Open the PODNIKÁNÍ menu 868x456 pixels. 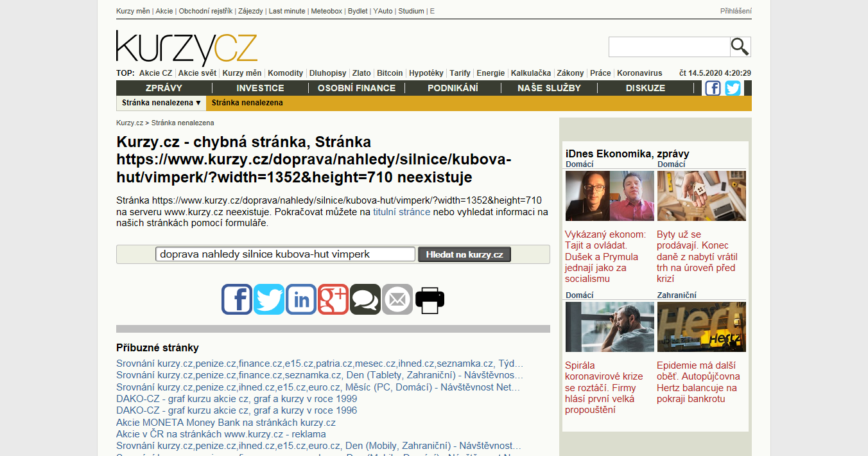pyautogui.click(x=453, y=88)
